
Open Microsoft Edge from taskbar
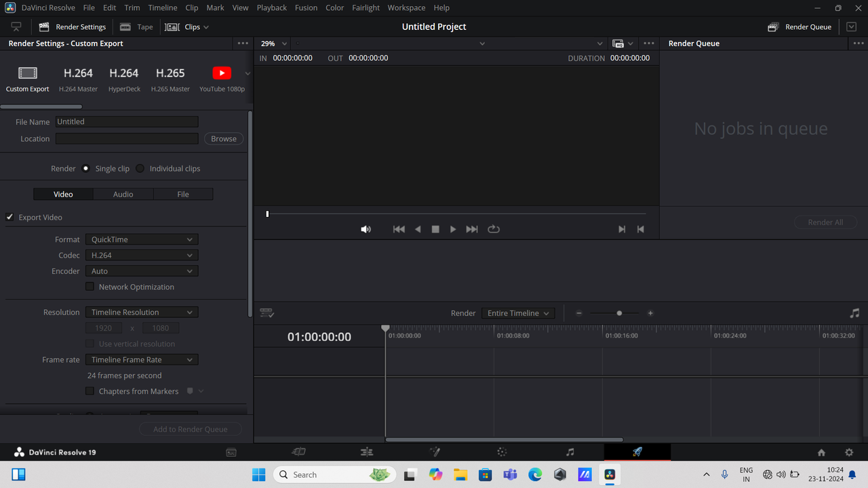coord(535,474)
